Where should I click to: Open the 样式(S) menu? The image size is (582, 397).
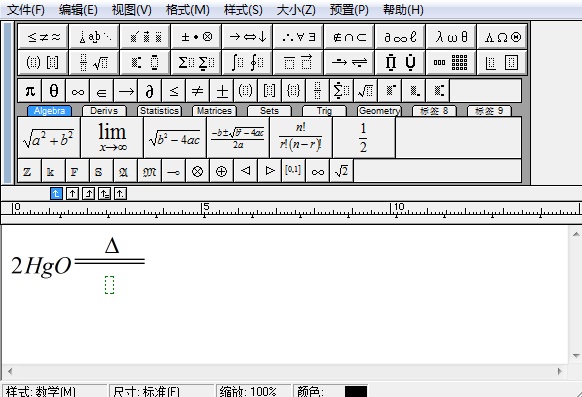[x=243, y=10]
